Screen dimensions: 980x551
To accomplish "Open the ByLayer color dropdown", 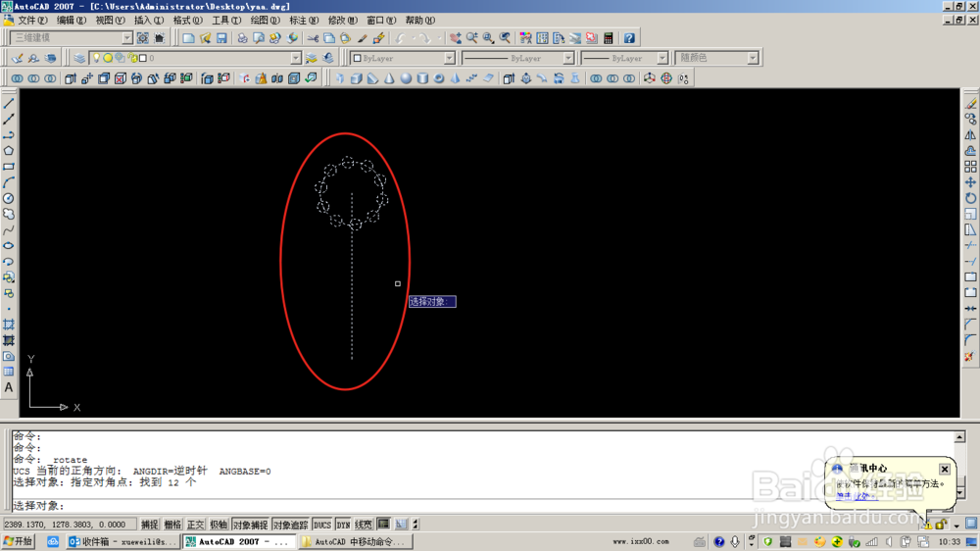I will point(450,58).
